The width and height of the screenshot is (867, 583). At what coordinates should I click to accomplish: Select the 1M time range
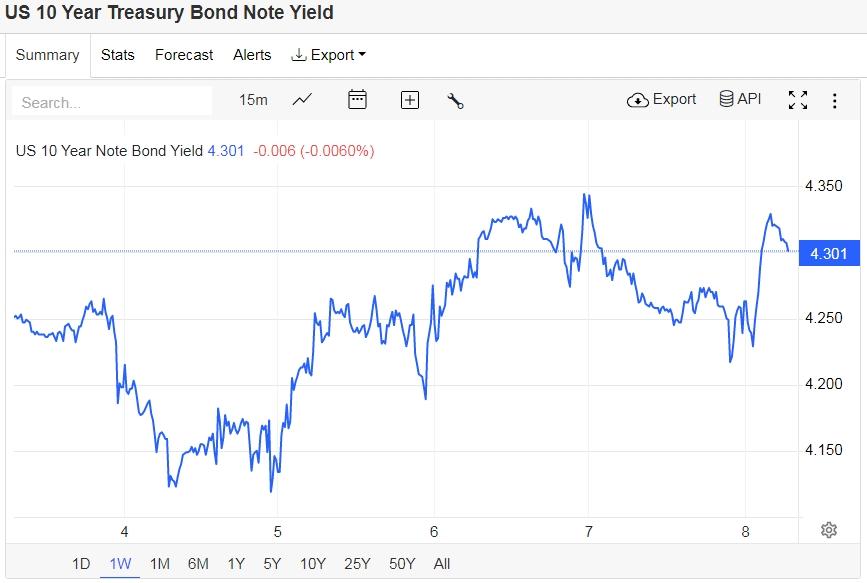[x=159, y=564]
